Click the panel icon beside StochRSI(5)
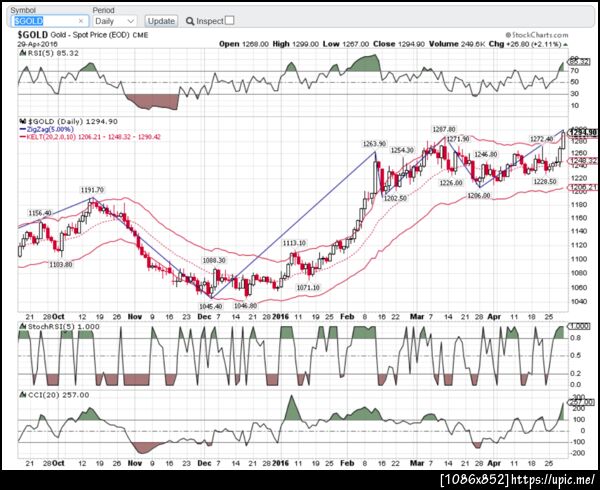The image size is (600, 490). tap(21, 327)
